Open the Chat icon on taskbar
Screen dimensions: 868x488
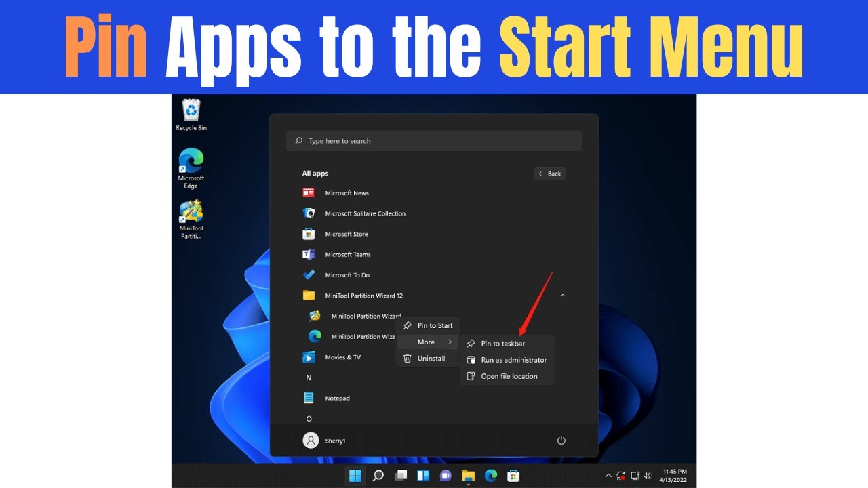tap(446, 476)
